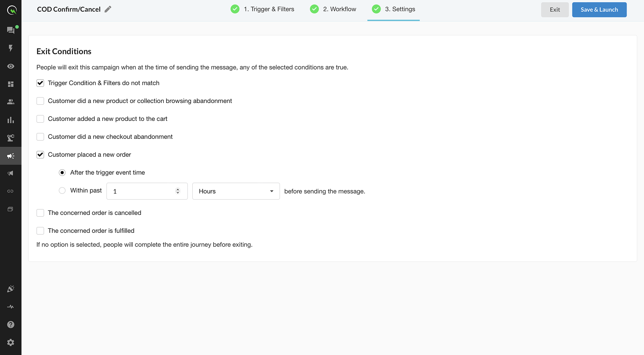Uncheck Trigger Condition & Filters do not match

pos(40,83)
